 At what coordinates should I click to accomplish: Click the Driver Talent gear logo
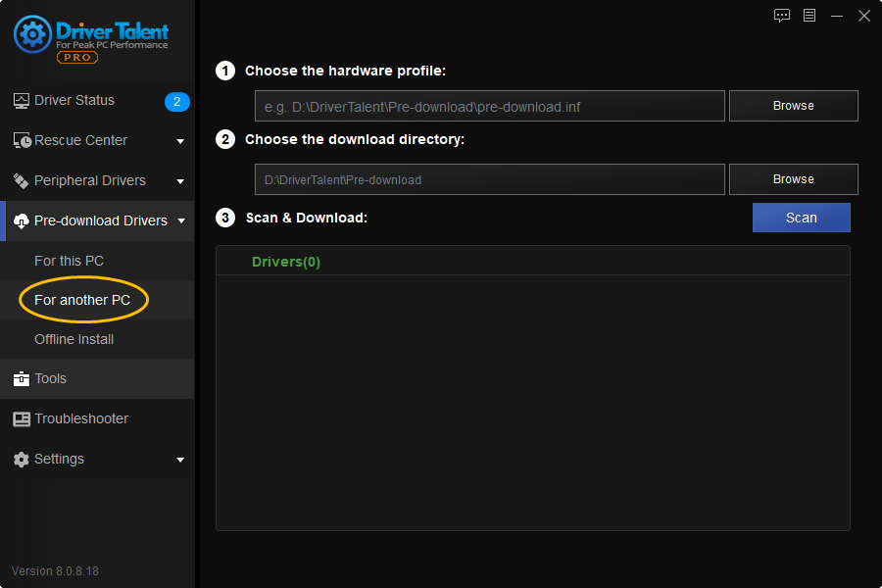(x=32, y=34)
